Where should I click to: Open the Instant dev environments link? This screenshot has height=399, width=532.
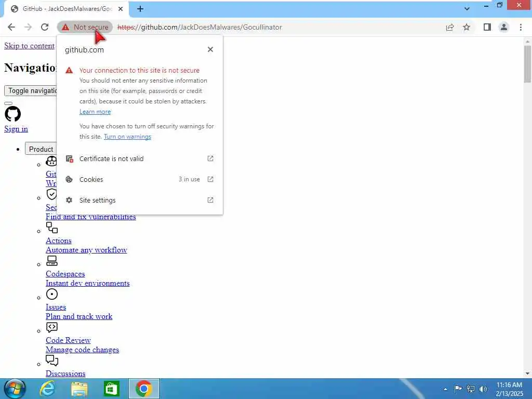coord(87,283)
